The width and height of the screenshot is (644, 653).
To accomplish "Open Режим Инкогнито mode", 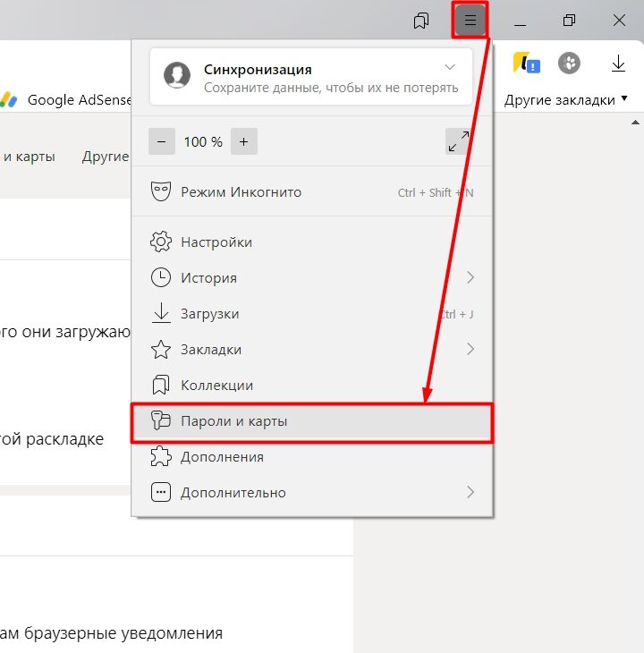I will click(241, 192).
